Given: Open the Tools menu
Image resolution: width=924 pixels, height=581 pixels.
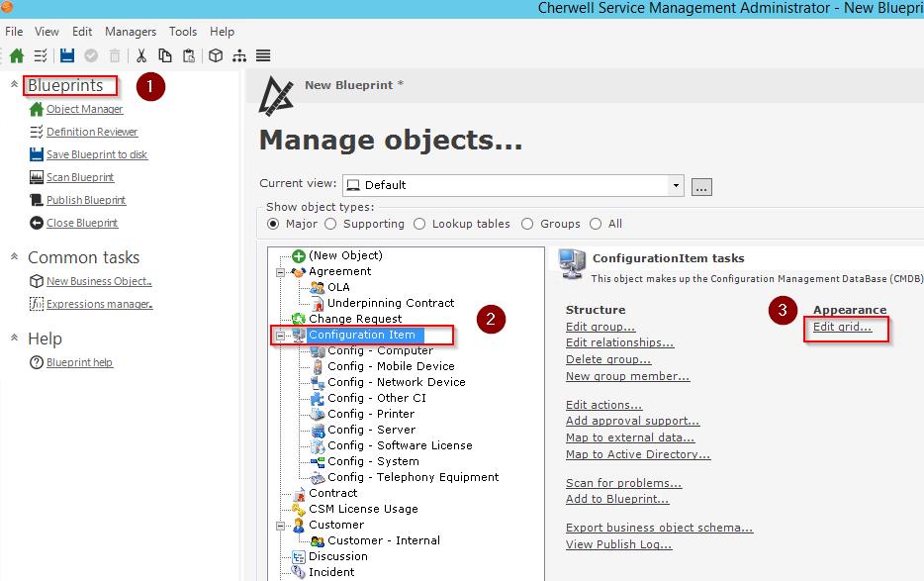Looking at the screenshot, I should click(183, 32).
